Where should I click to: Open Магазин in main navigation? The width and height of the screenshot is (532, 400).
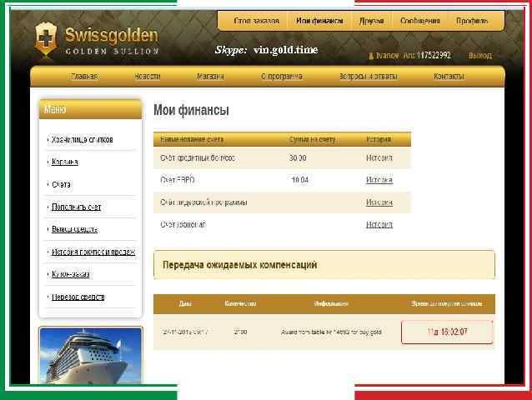(x=210, y=77)
